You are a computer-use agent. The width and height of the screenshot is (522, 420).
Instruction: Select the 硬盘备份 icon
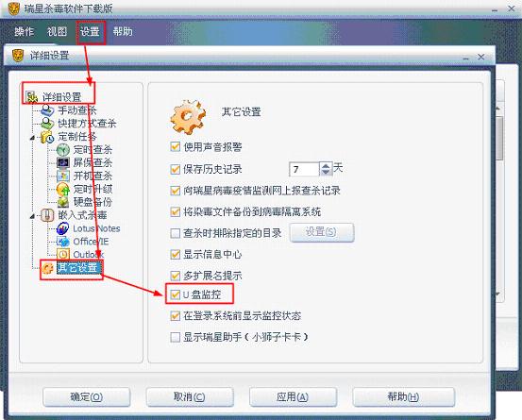click(x=63, y=202)
